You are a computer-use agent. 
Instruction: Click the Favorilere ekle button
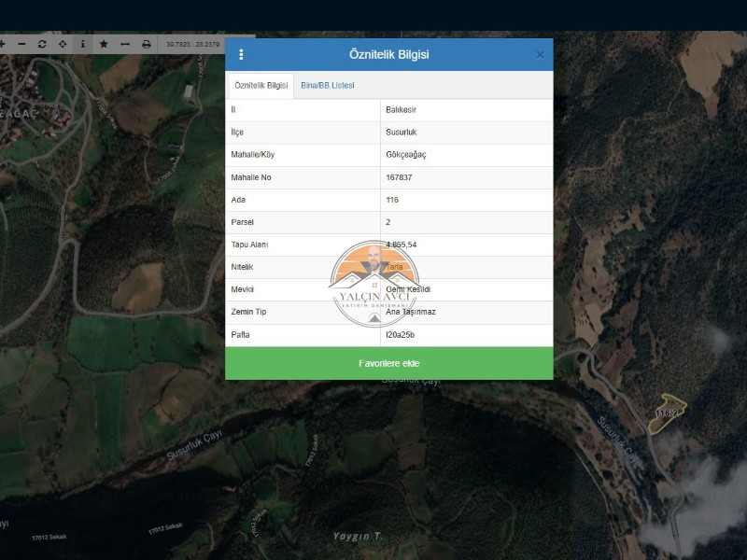click(388, 363)
